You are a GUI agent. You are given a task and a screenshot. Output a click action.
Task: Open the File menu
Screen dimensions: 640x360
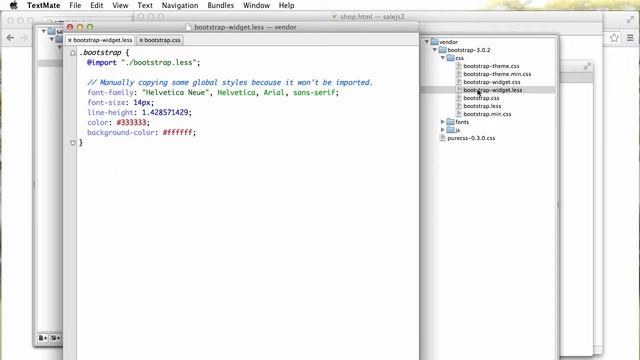coord(75,5)
